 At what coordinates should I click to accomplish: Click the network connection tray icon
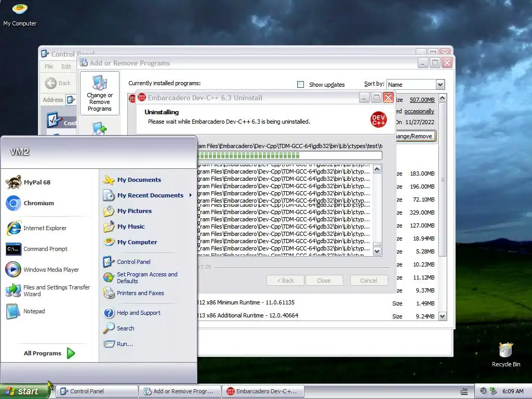494,391
